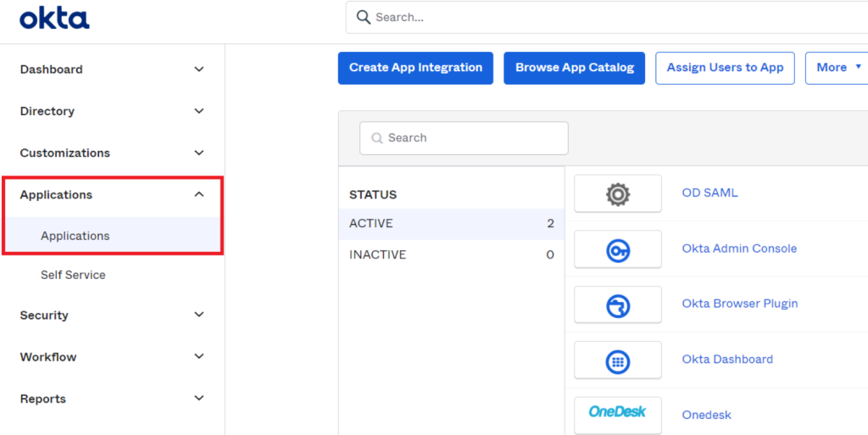Focus the top global Search field

[607, 17]
